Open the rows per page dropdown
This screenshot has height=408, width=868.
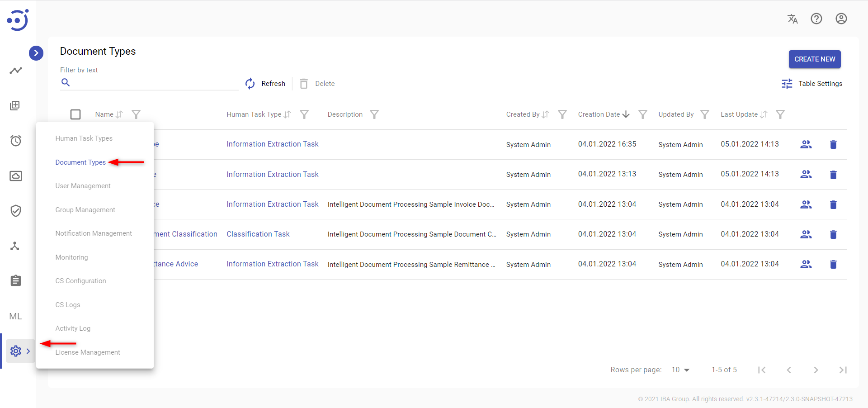pyautogui.click(x=680, y=370)
